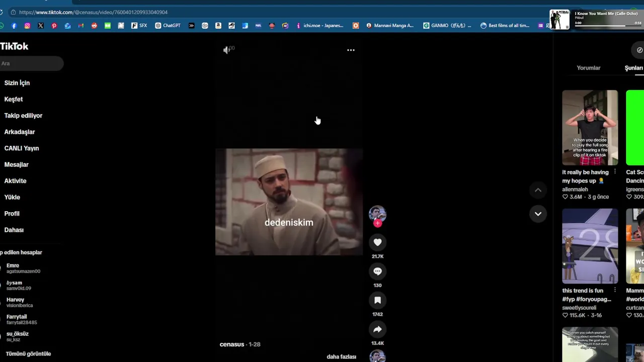Open the Gmail bookmark
The height and width of the screenshot is (362, 644).
tap(81, 26)
